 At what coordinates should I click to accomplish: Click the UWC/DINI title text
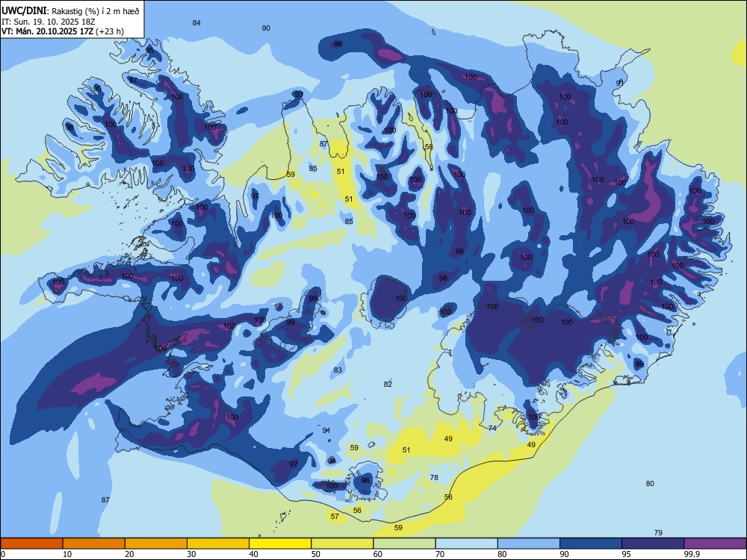[24, 10]
